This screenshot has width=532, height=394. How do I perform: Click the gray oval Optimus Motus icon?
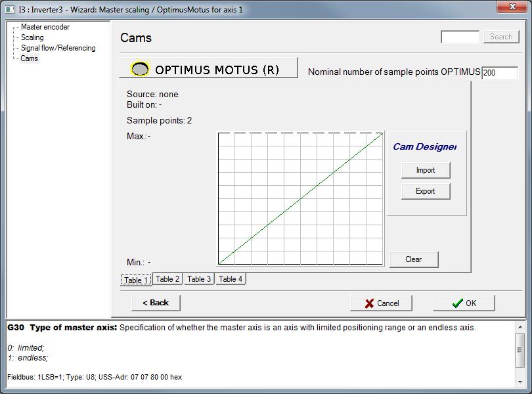tap(140, 69)
